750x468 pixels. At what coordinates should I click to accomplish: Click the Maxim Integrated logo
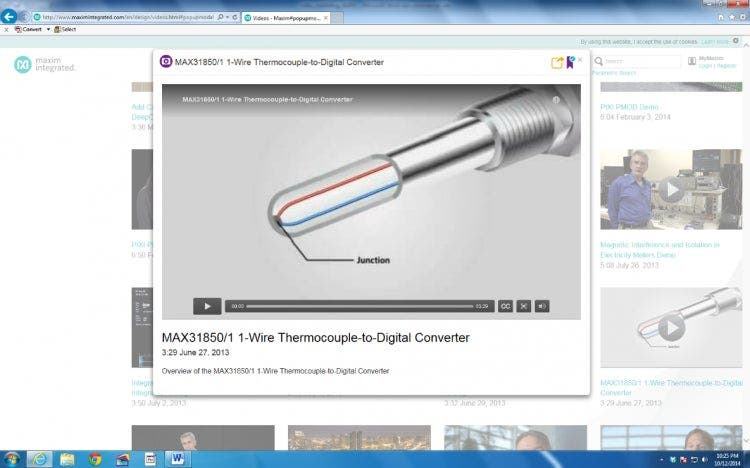[45, 65]
